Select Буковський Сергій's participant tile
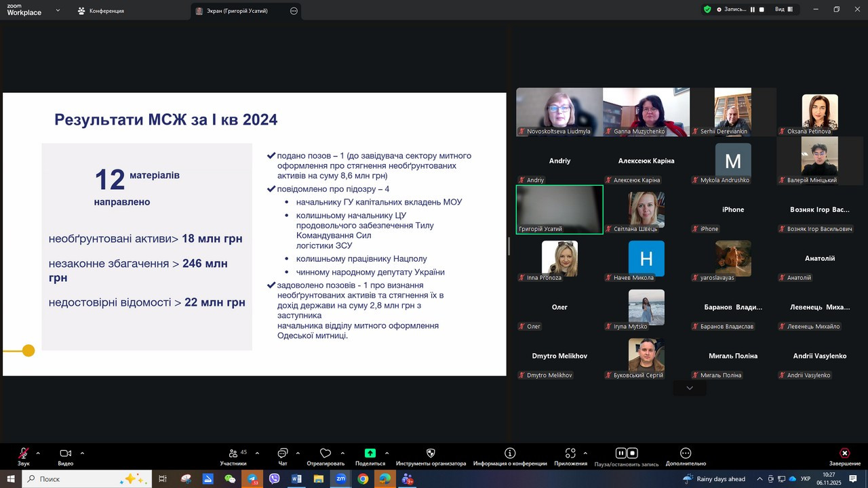This screenshot has height=488, width=868. point(646,356)
